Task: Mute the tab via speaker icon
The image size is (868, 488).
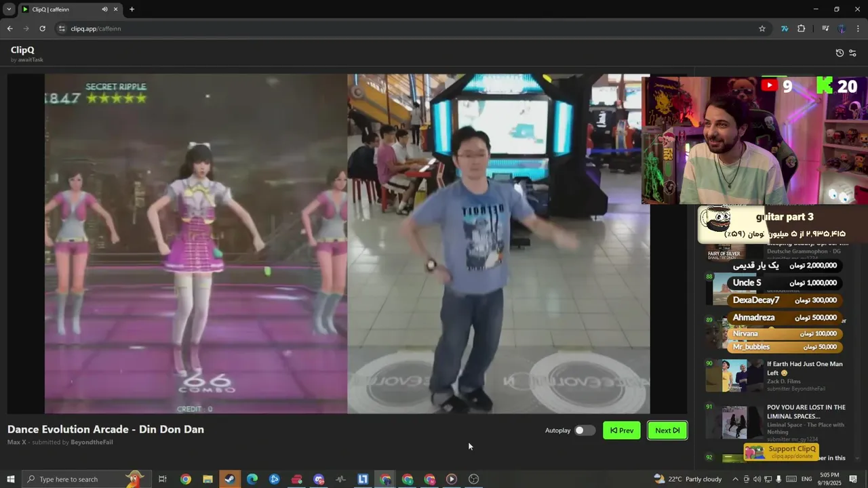Action: pyautogui.click(x=104, y=9)
